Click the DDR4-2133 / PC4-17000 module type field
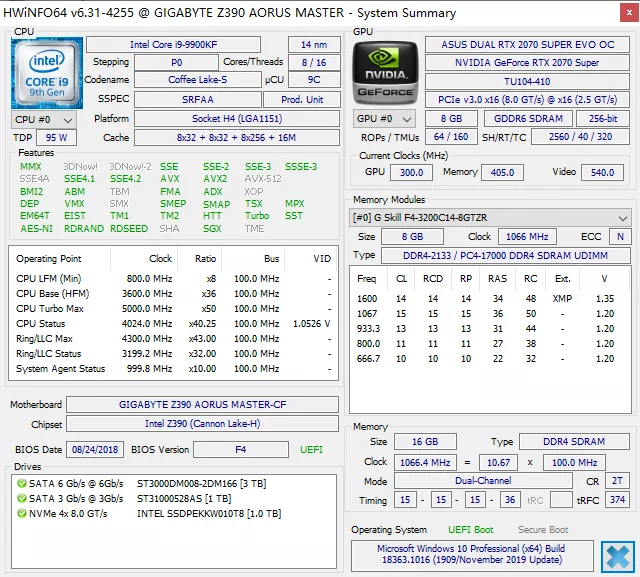640x577 pixels. [505, 255]
